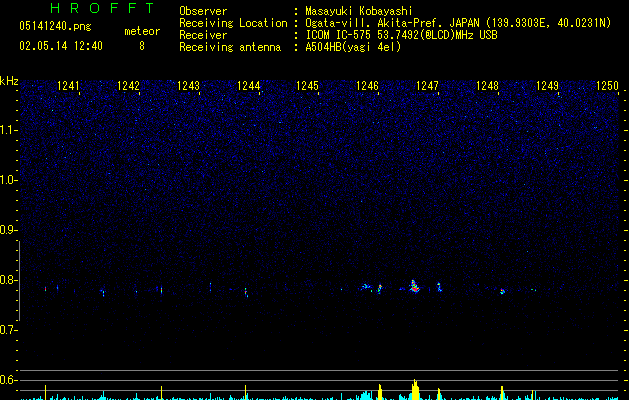This screenshot has width=629, height=400.
Task: Click the meteor echo just before the 1244 mark
Action: [x=246, y=292]
